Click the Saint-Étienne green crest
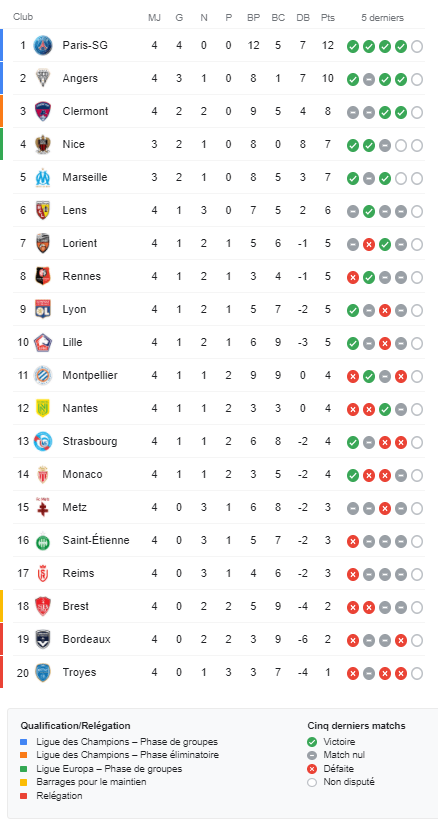438x819 pixels. pyautogui.click(x=43, y=540)
